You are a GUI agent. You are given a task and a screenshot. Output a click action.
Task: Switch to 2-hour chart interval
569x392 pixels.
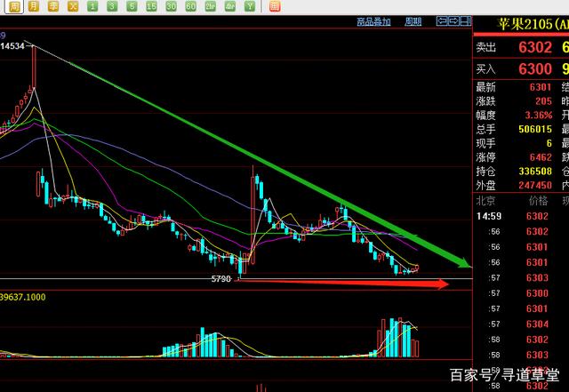click(x=211, y=6)
